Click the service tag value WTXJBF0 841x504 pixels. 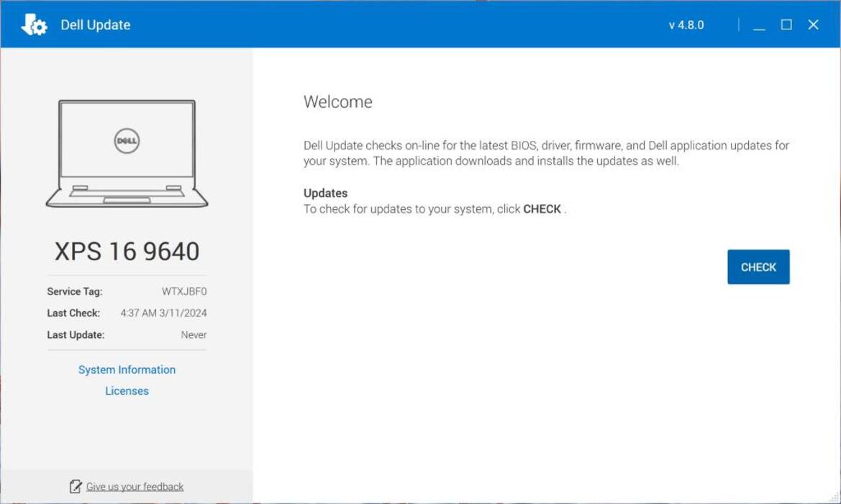coord(184,292)
